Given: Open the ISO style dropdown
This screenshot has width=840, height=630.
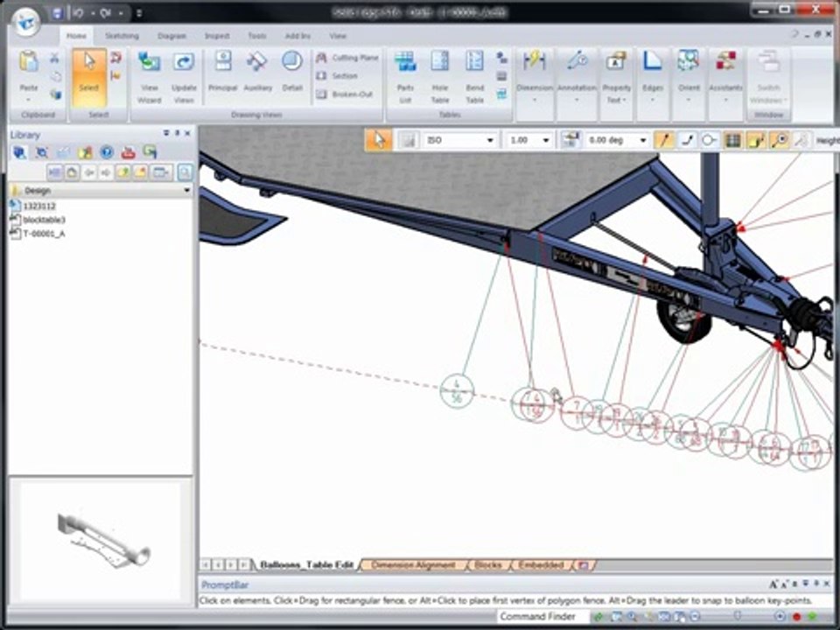Looking at the screenshot, I should [490, 140].
